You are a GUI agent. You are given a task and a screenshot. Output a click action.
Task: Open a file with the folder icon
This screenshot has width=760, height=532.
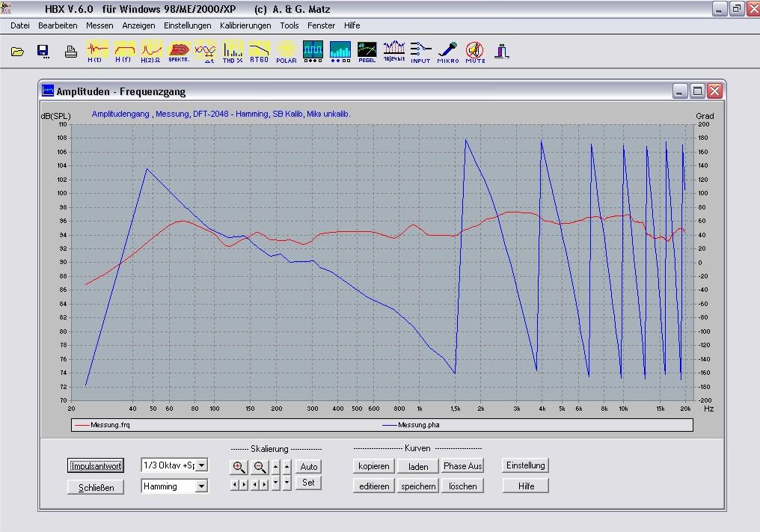(x=17, y=52)
